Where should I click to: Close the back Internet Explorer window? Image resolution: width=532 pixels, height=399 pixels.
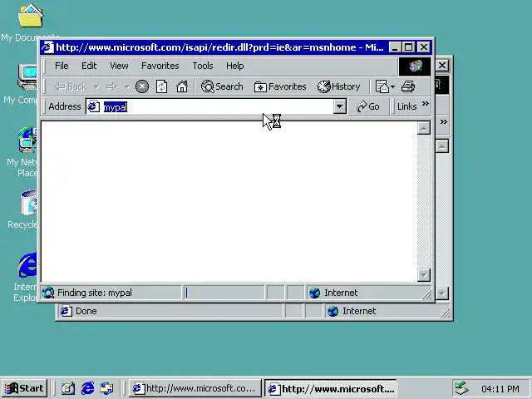tap(442, 65)
